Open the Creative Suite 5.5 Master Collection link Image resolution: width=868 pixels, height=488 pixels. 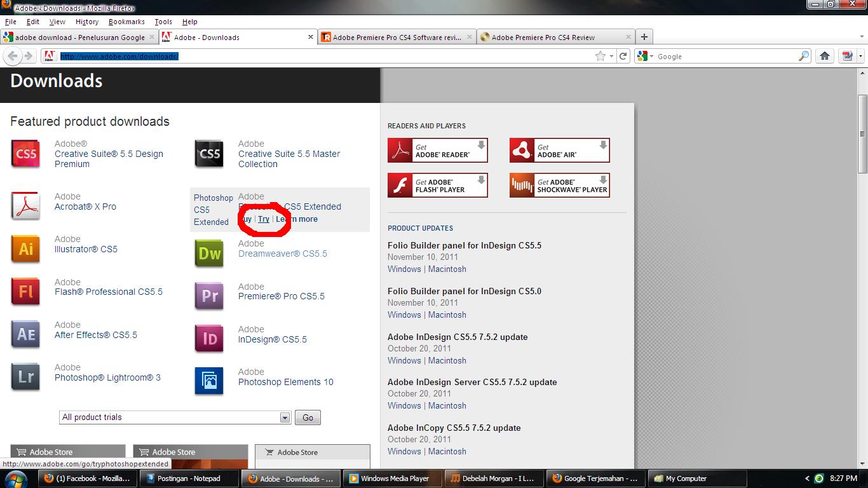(x=289, y=159)
